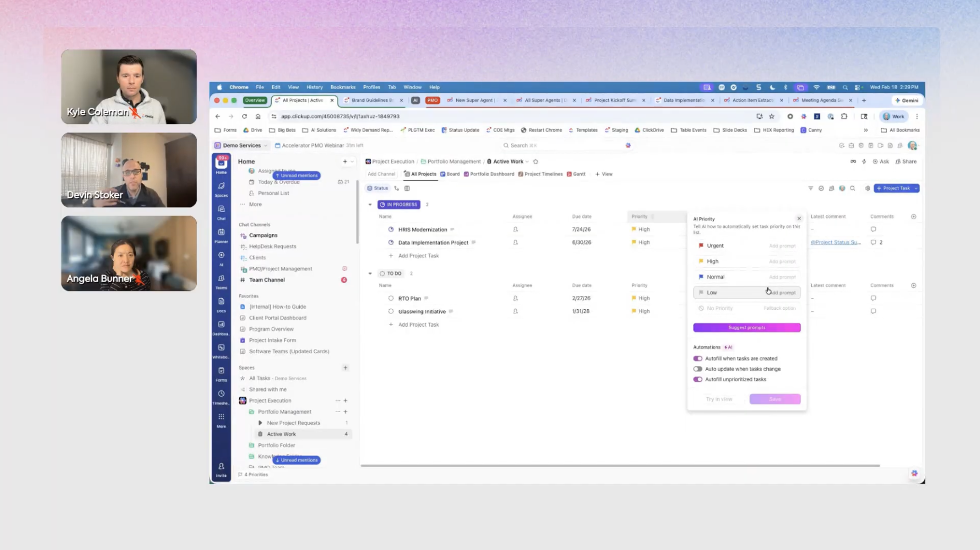Expand New Project Requests in the sidebar
Image resolution: width=980 pixels, height=550 pixels.
point(260,423)
